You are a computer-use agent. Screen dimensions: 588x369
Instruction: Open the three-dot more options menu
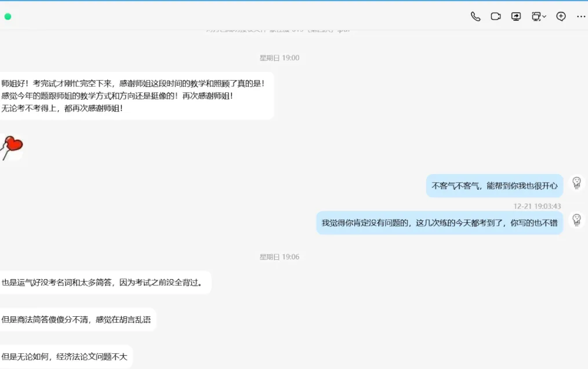pyautogui.click(x=581, y=16)
